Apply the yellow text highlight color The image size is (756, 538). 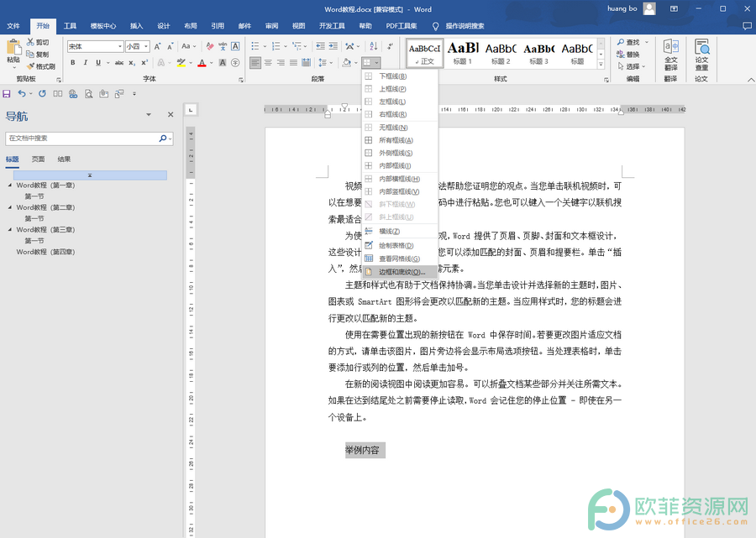point(181,63)
